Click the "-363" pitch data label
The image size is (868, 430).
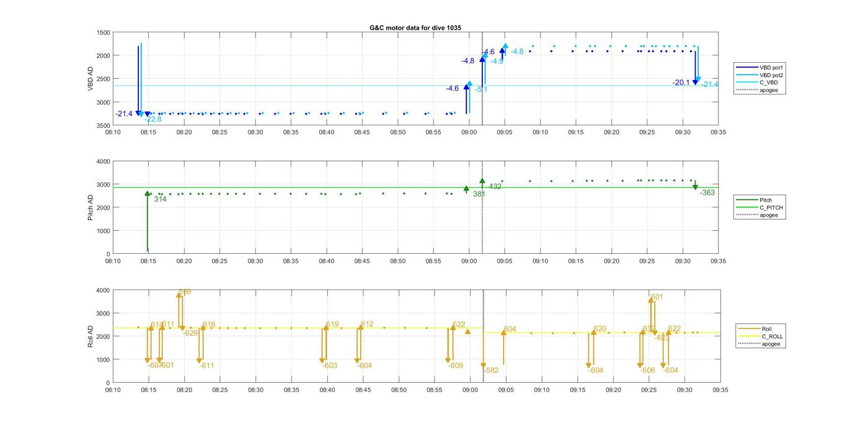pyautogui.click(x=707, y=193)
